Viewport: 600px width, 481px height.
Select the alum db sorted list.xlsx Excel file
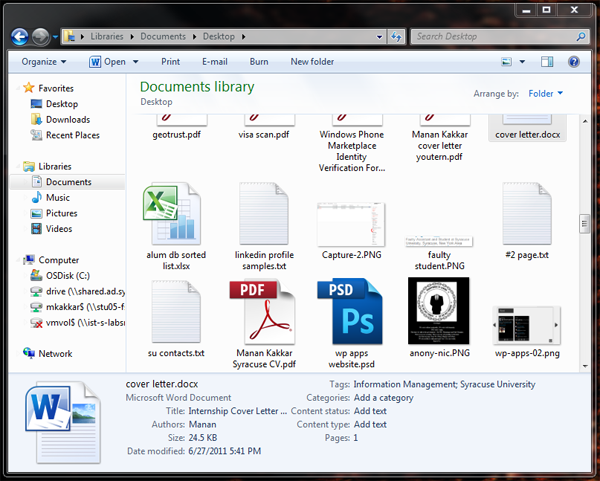(176, 227)
